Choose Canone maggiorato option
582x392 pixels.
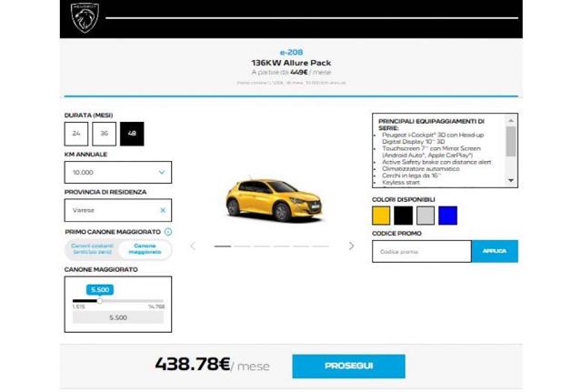click(145, 249)
